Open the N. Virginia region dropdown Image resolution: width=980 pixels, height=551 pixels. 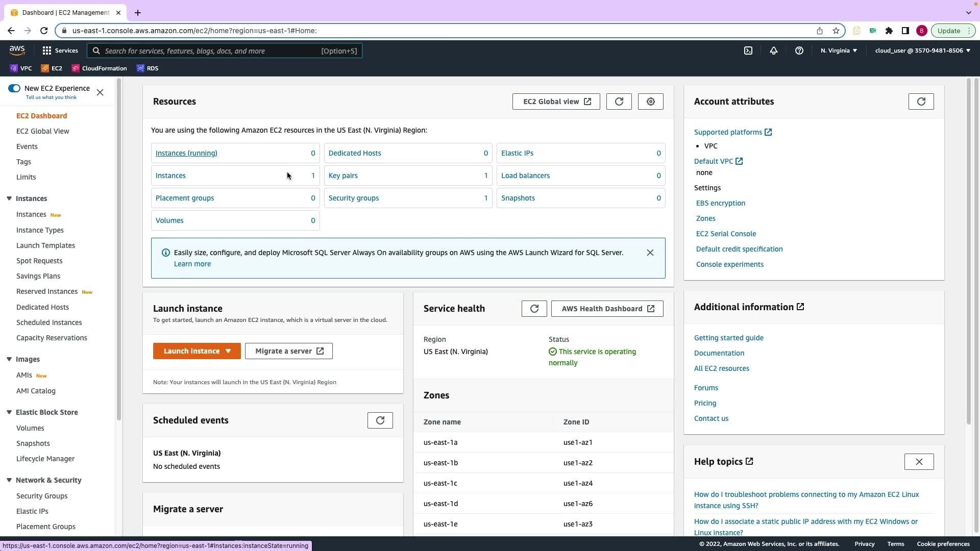[x=839, y=51]
